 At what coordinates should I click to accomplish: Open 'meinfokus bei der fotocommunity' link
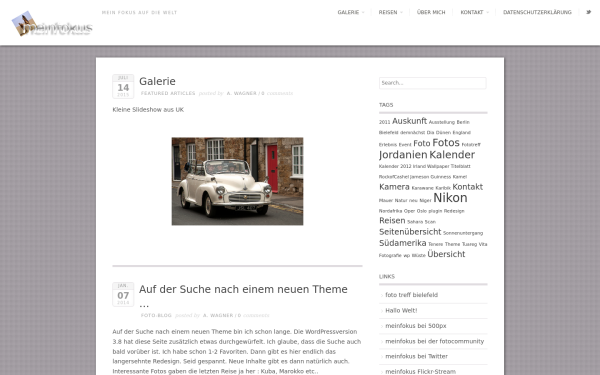435,341
